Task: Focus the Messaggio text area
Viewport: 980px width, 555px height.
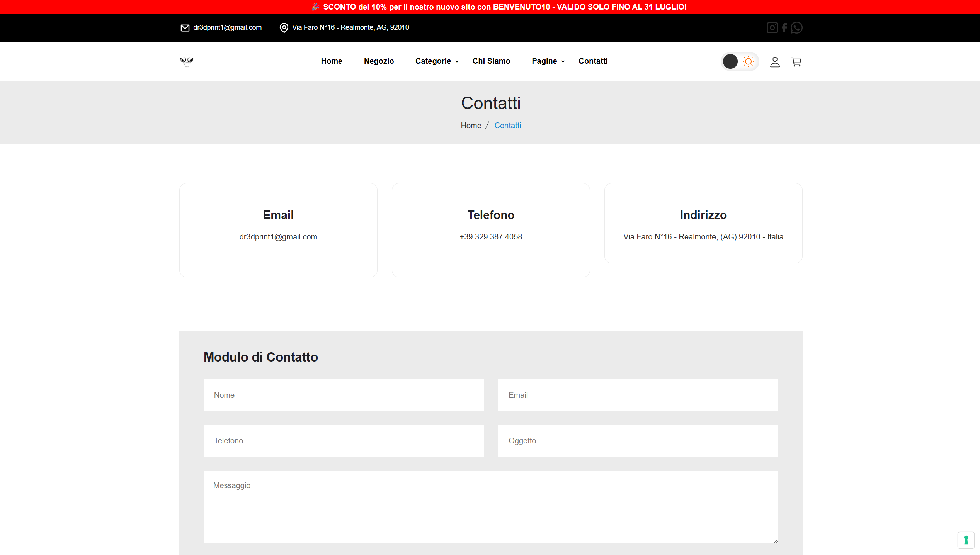Action: 490,507
